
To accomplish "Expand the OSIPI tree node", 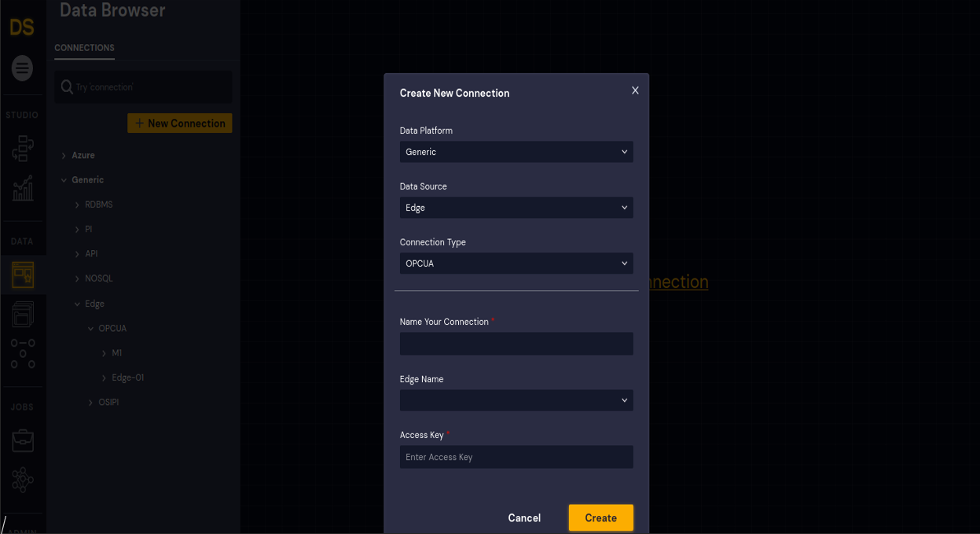I will pyautogui.click(x=90, y=403).
